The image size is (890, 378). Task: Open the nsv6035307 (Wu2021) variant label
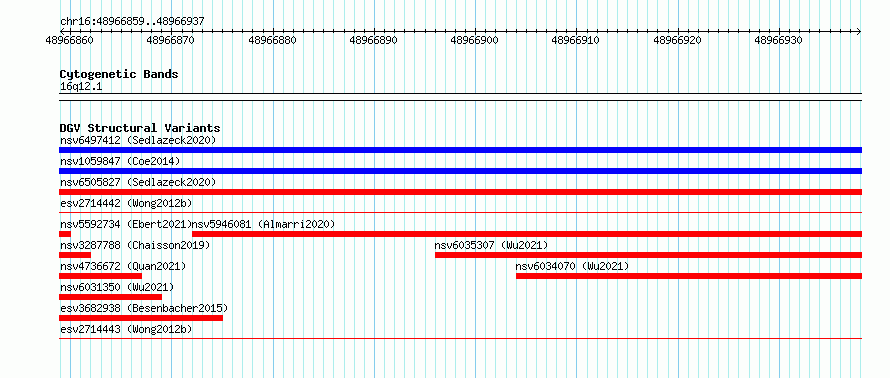click(x=492, y=245)
